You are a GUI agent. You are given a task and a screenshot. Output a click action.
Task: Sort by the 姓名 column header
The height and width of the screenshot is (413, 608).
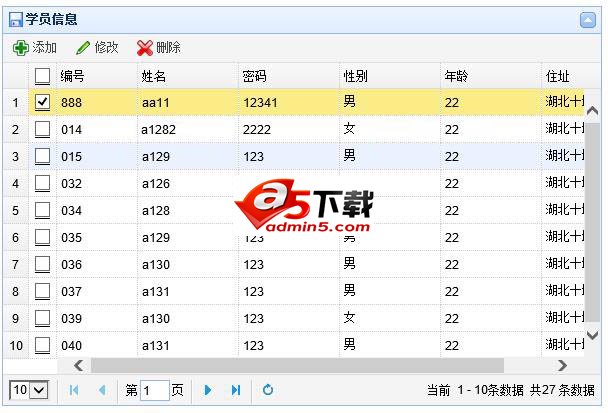(188, 76)
